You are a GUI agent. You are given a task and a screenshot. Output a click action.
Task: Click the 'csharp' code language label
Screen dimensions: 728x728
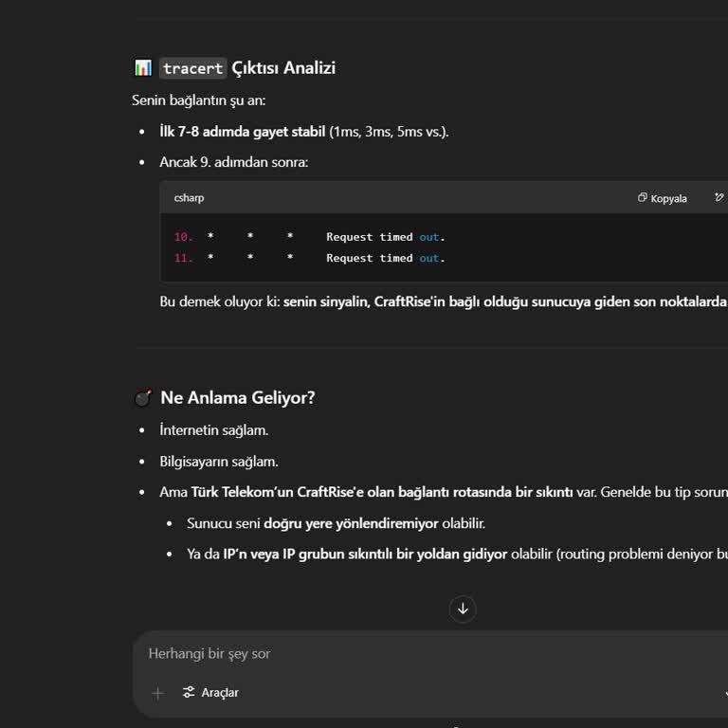(x=189, y=198)
